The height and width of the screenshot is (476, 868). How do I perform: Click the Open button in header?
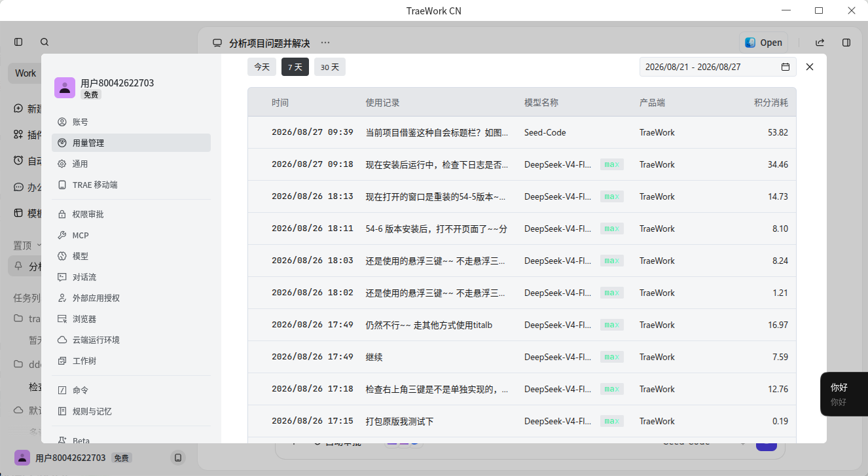pyautogui.click(x=764, y=43)
